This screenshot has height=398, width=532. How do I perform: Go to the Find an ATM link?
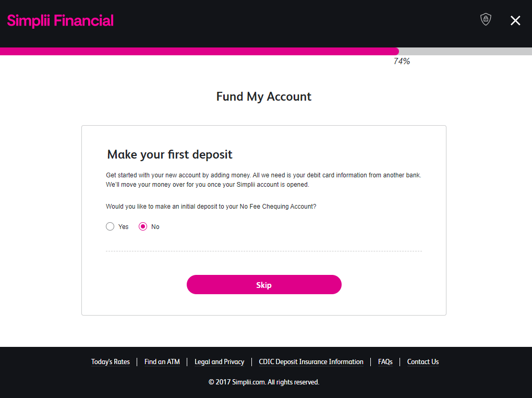point(162,361)
